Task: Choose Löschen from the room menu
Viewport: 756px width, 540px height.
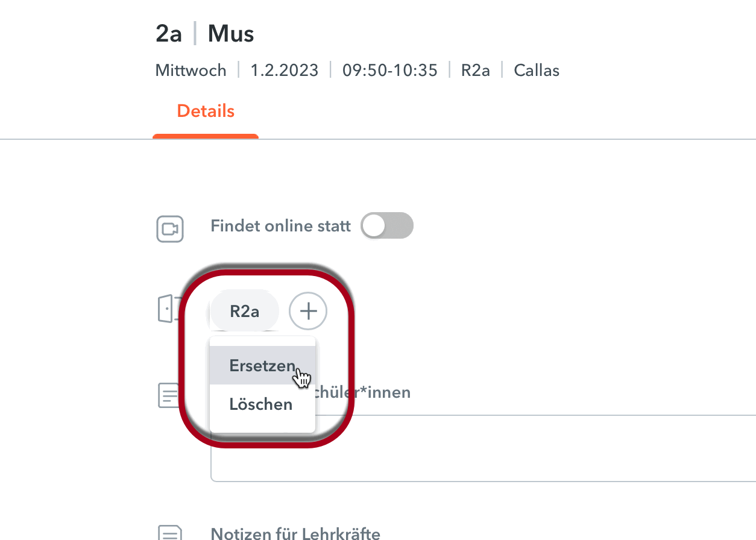Action: pyautogui.click(x=262, y=404)
